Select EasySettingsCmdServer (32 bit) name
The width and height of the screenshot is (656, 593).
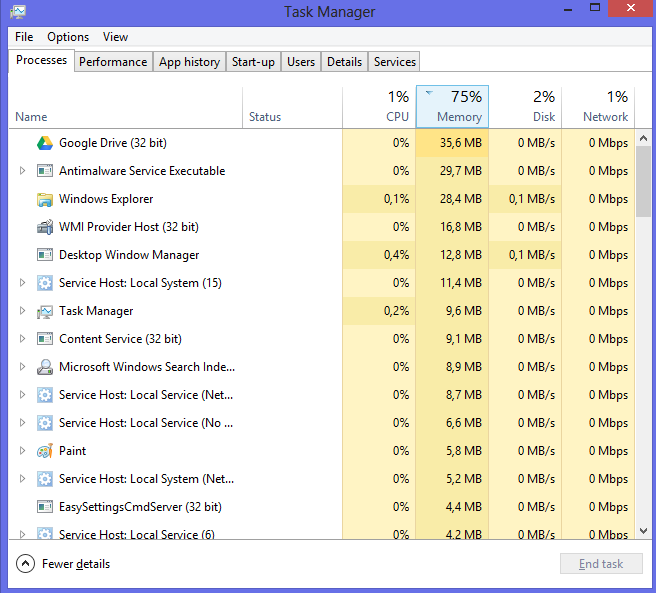[x=140, y=507]
